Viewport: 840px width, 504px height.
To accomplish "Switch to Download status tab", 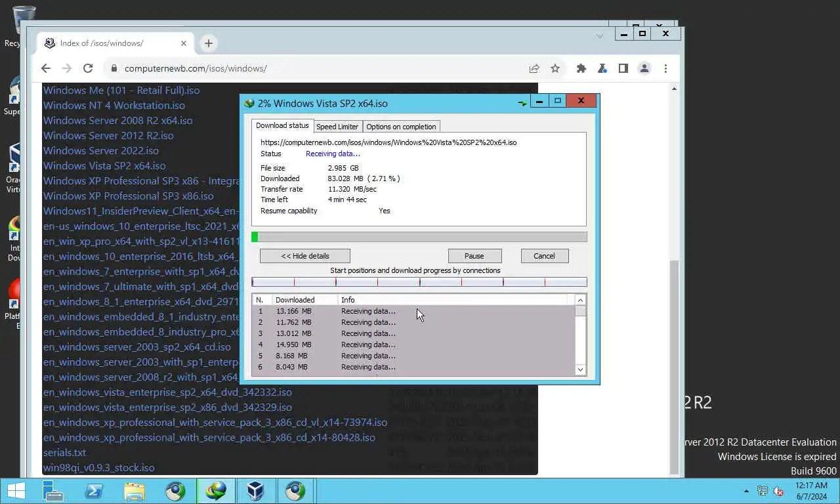I will [282, 125].
